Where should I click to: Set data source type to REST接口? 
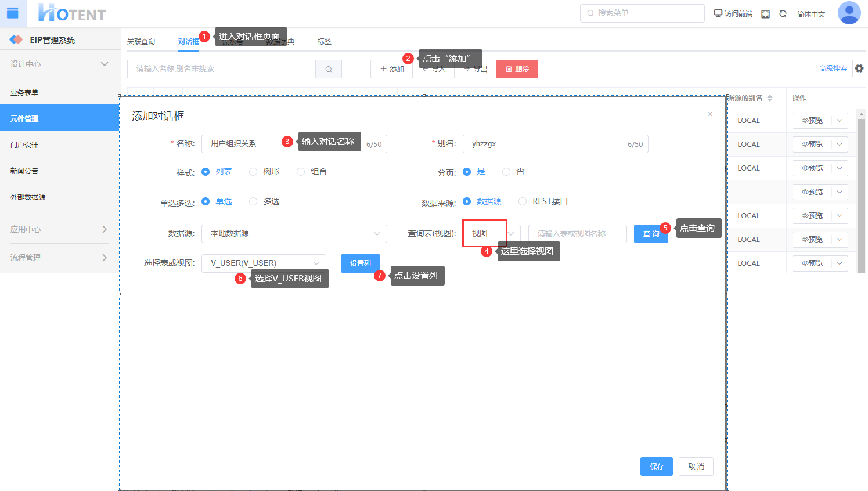(x=523, y=201)
